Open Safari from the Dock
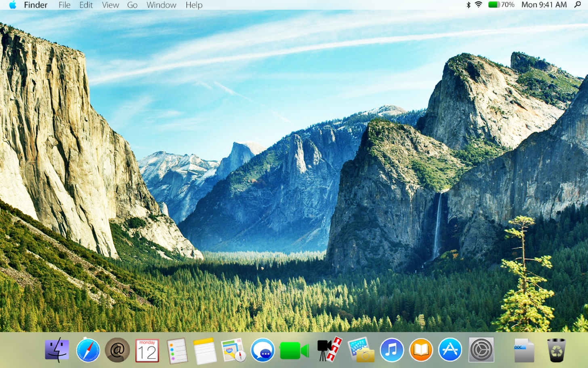The image size is (588, 368). click(88, 350)
